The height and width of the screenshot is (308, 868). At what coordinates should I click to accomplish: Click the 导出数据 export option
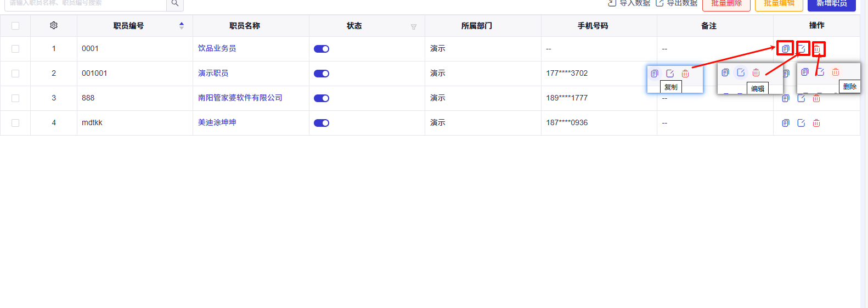677,3
